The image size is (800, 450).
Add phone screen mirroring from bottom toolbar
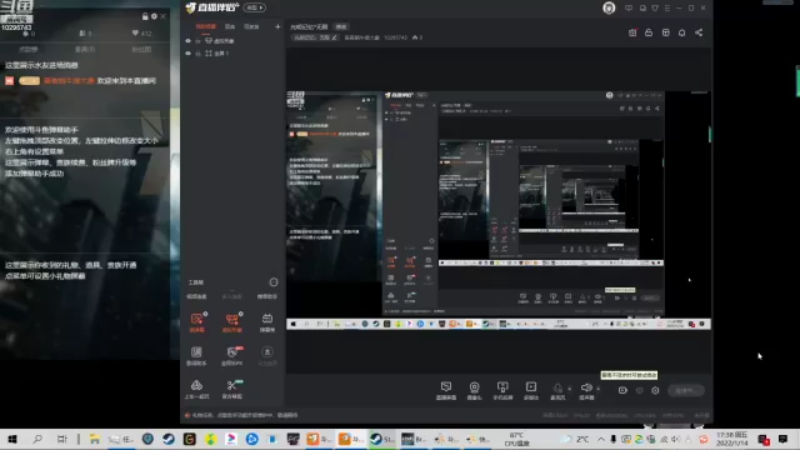click(x=503, y=390)
